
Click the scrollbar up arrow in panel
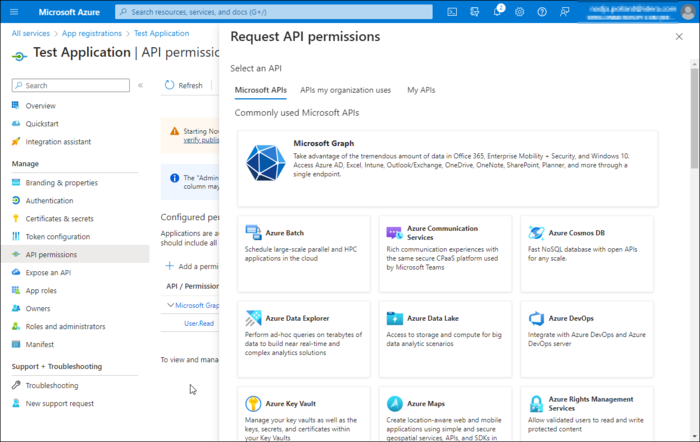coord(694,64)
